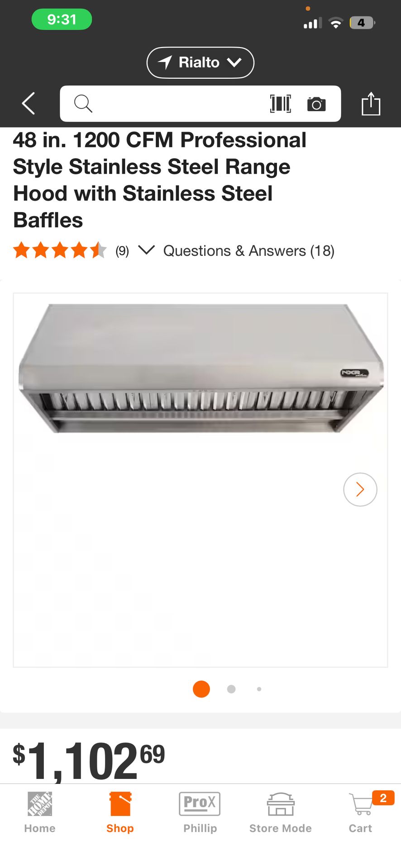Tap the back arrow icon
The image size is (401, 868).
click(29, 104)
